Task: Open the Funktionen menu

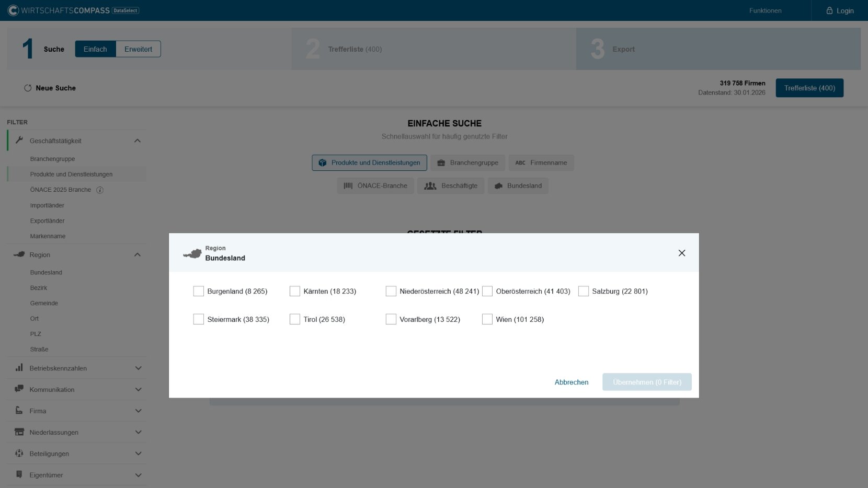Action: coord(765,10)
